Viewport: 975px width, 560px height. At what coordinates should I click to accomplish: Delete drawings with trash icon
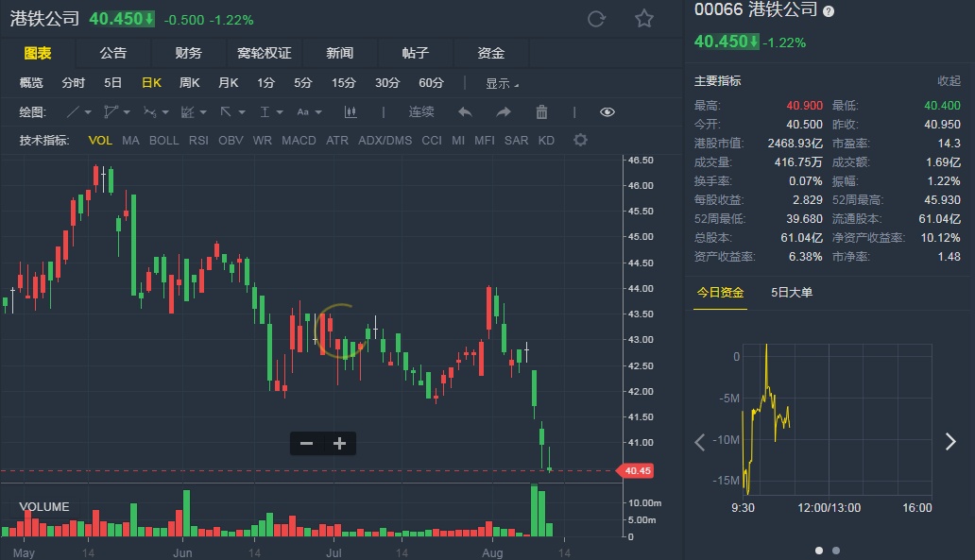tap(541, 111)
